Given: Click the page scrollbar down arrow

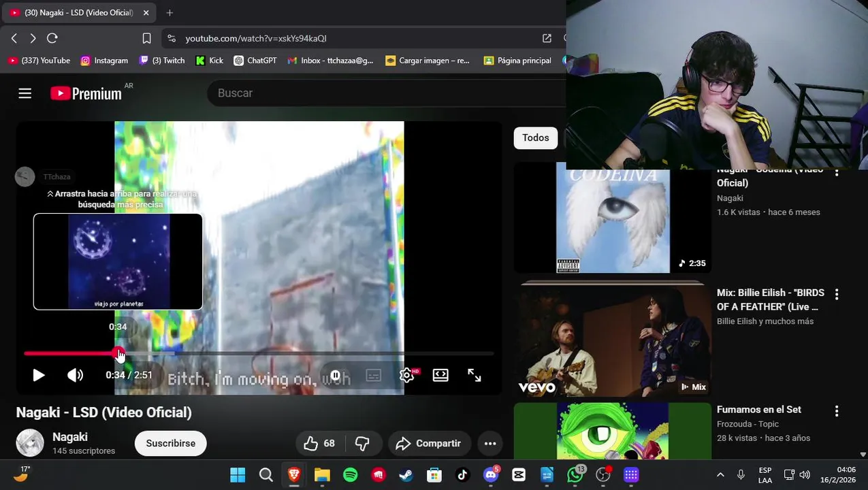Looking at the screenshot, I should (863, 454).
